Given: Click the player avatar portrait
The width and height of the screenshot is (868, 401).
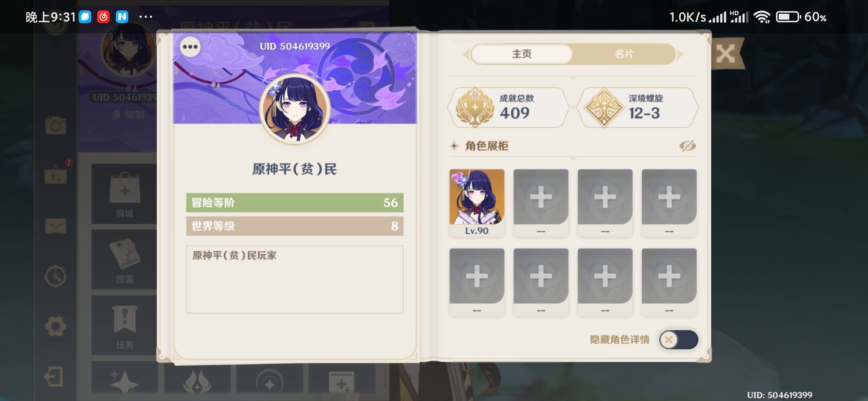Looking at the screenshot, I should click(295, 109).
